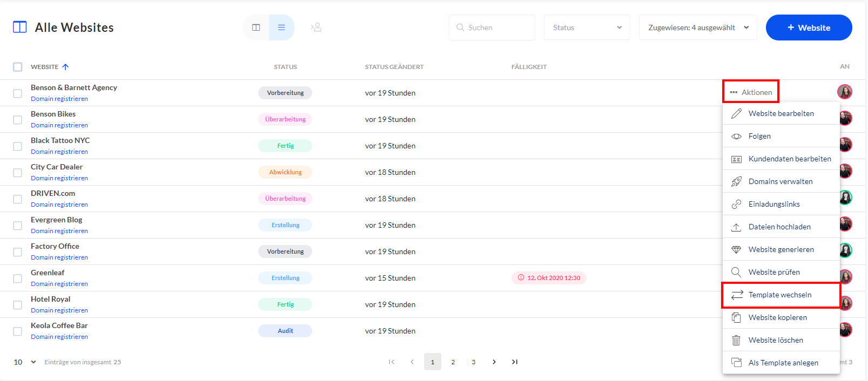Click the copy icon for Website kopieren
Image resolution: width=868 pixels, height=381 pixels.
736,317
